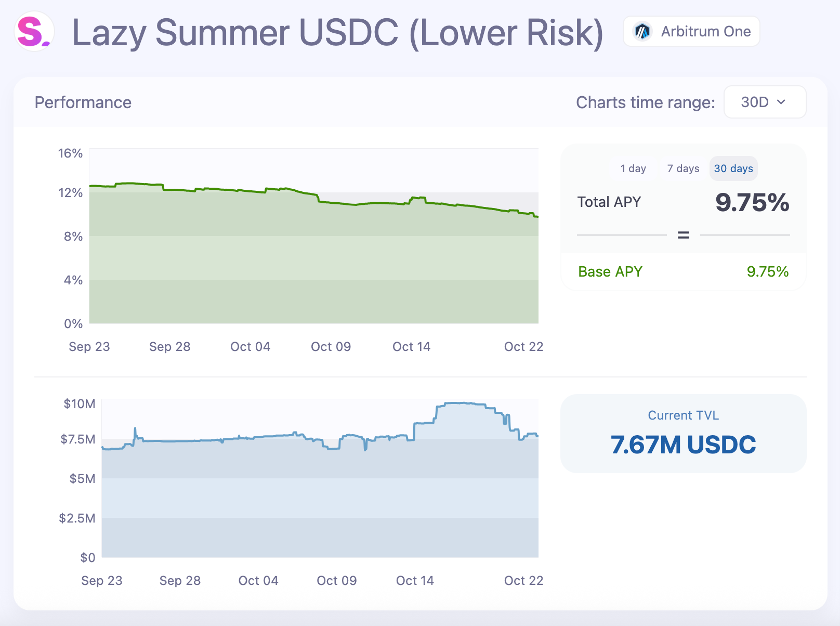Viewport: 840px width, 626px height.
Task: Click the $10M axis label on TVL chart
Action: coord(79,404)
